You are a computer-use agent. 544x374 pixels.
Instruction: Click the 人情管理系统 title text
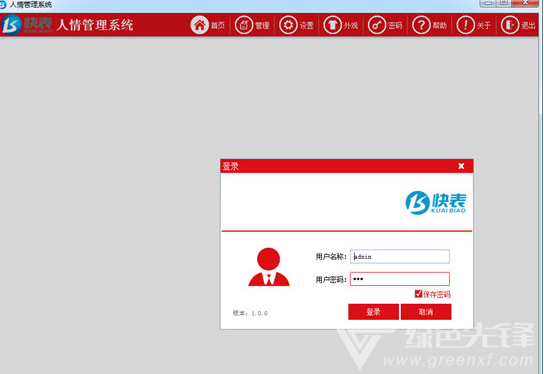click(x=95, y=25)
